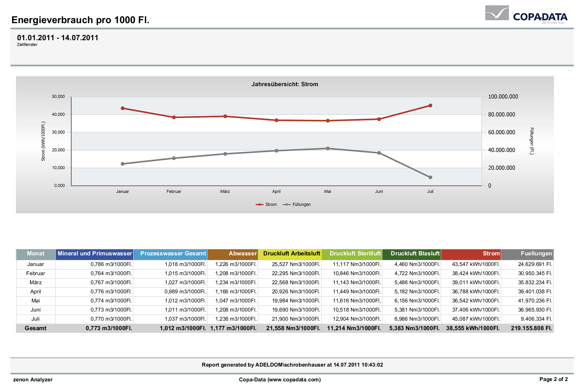This screenshot has height=392, width=585.
Task: Click Blasluft value 6,986 Nm3/1000Fl.
Action: pyautogui.click(x=417, y=319)
